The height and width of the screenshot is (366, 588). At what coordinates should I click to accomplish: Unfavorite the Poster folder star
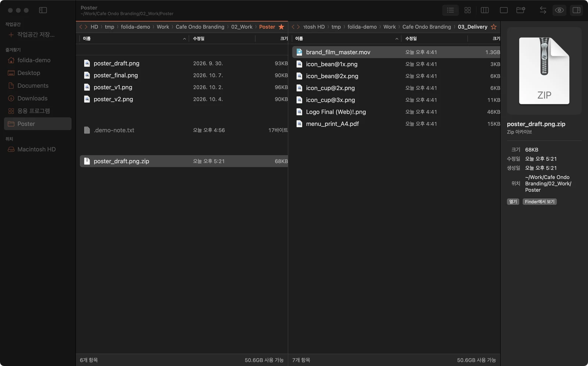click(x=282, y=27)
